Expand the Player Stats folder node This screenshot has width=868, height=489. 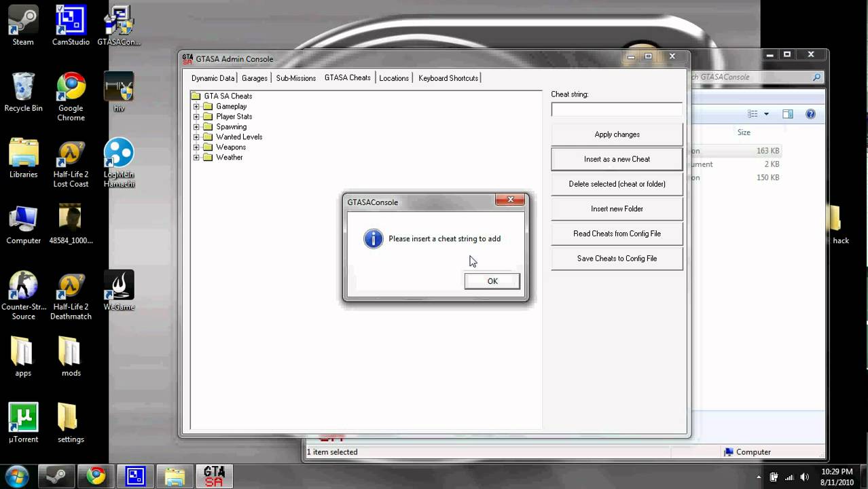pos(196,117)
